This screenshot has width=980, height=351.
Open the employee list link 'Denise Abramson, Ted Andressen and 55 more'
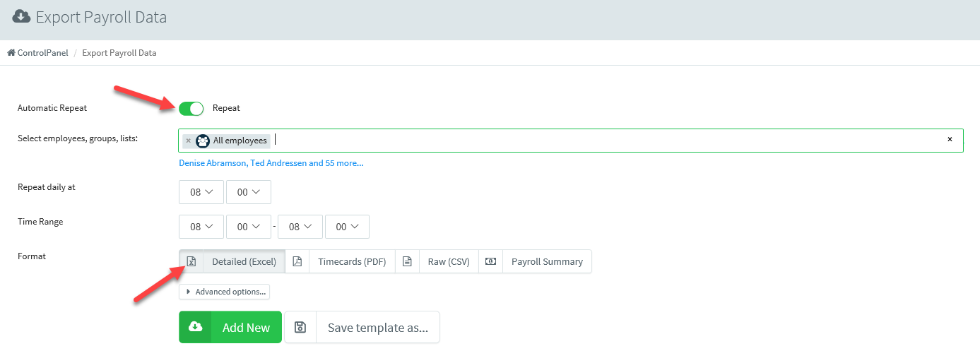tap(271, 163)
